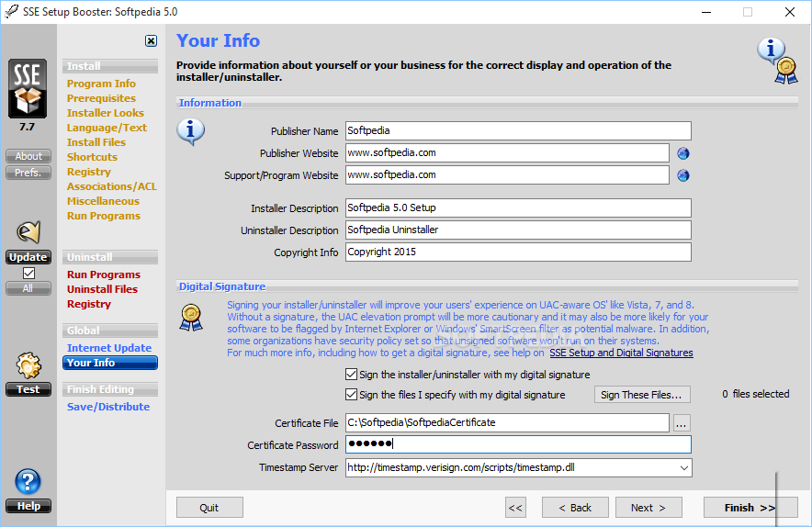
Task: Click the Copyright Info field
Action: tap(518, 252)
